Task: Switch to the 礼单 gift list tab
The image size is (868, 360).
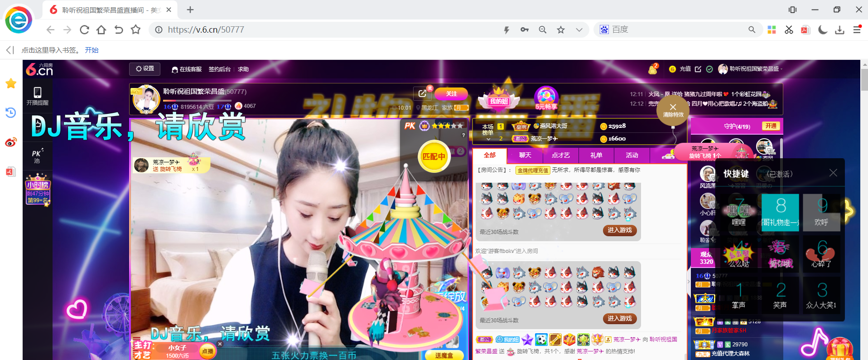Action: click(596, 155)
